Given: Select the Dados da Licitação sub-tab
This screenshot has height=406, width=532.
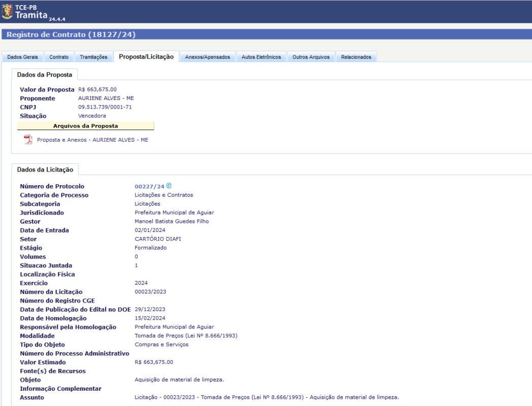Looking at the screenshot, I should point(45,170).
